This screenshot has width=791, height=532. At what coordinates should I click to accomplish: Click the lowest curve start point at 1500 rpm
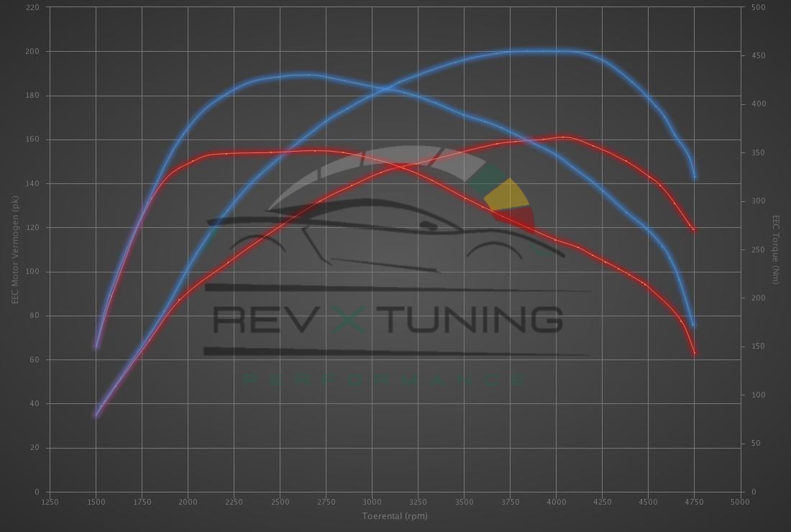tap(96, 415)
